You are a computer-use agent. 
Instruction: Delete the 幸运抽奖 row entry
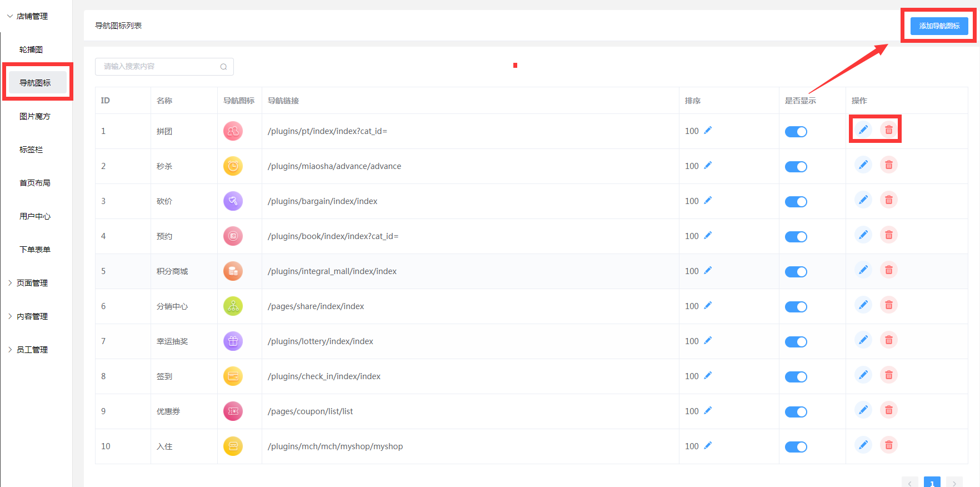pos(889,340)
